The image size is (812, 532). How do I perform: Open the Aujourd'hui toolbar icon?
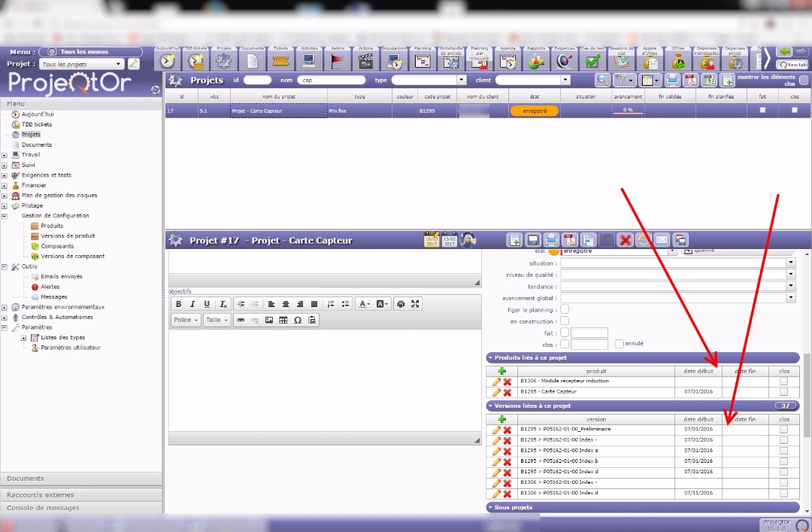167,61
